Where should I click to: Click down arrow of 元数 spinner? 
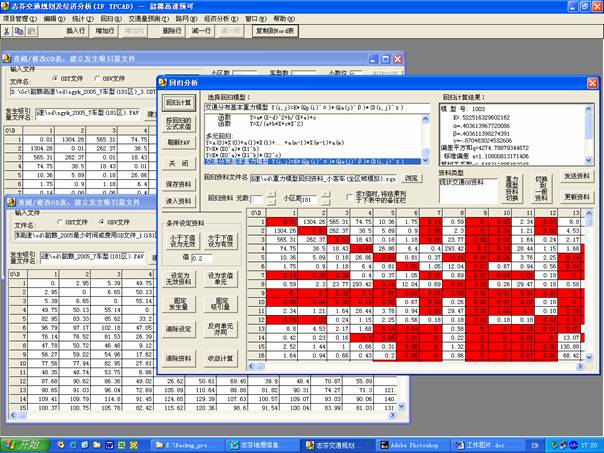(272, 202)
